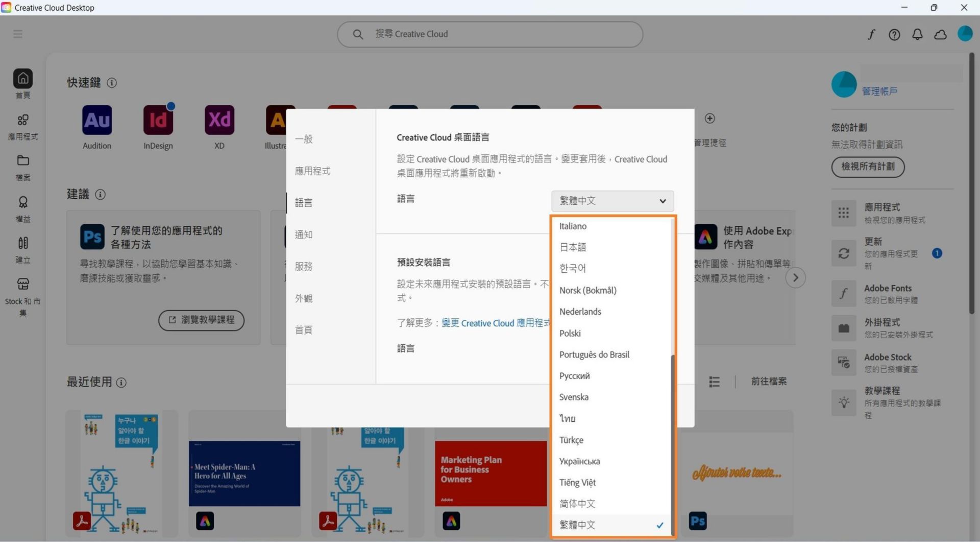Open the help question mark icon

(894, 34)
